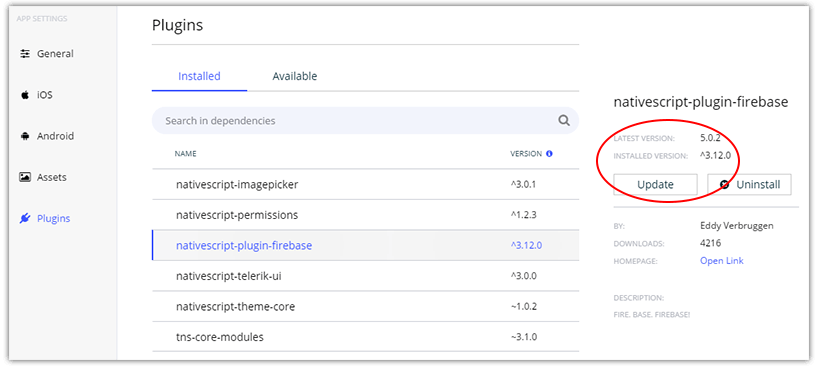This screenshot has width=818, height=369.
Task: Click version ^3.0.1 of imagepicker
Action: 523,184
